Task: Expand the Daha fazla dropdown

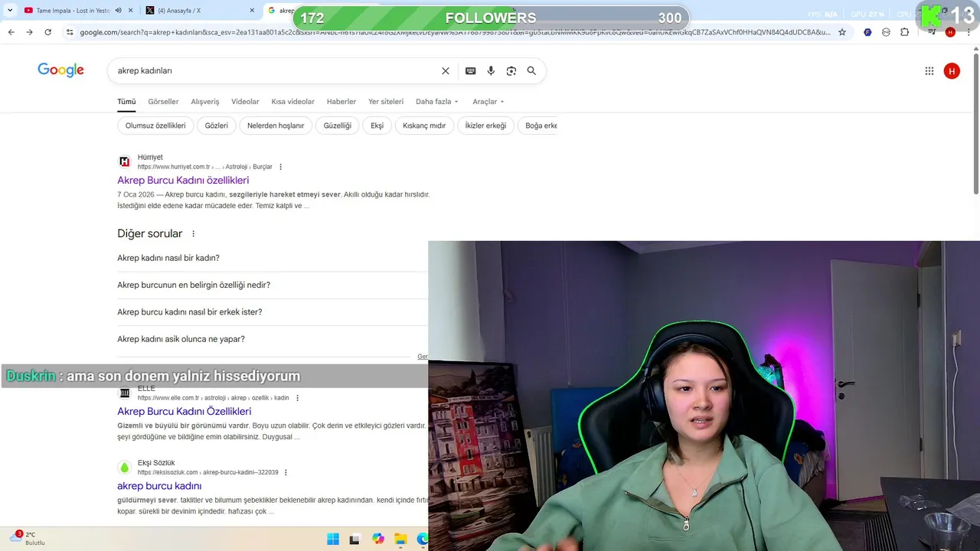Action: (x=437, y=102)
